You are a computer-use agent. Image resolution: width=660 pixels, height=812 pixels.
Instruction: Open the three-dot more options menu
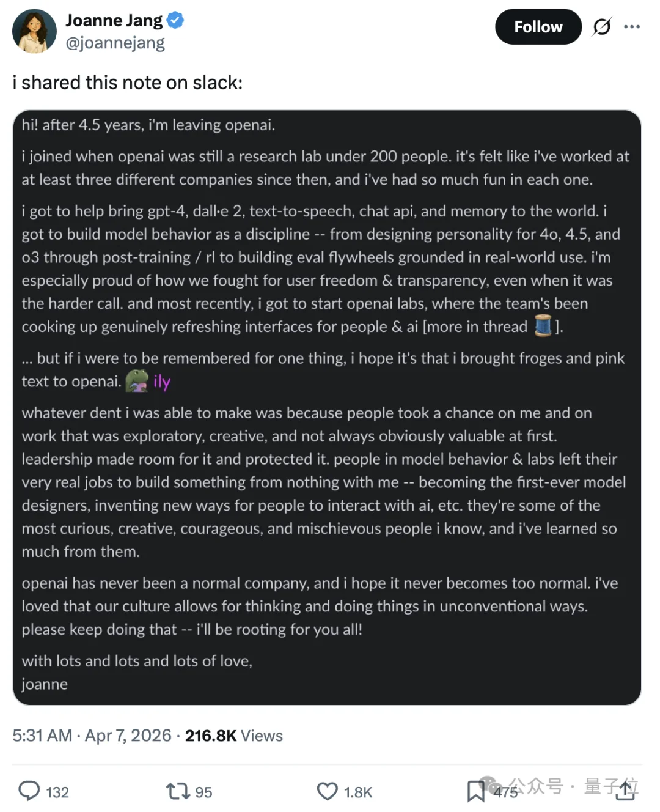click(x=632, y=27)
